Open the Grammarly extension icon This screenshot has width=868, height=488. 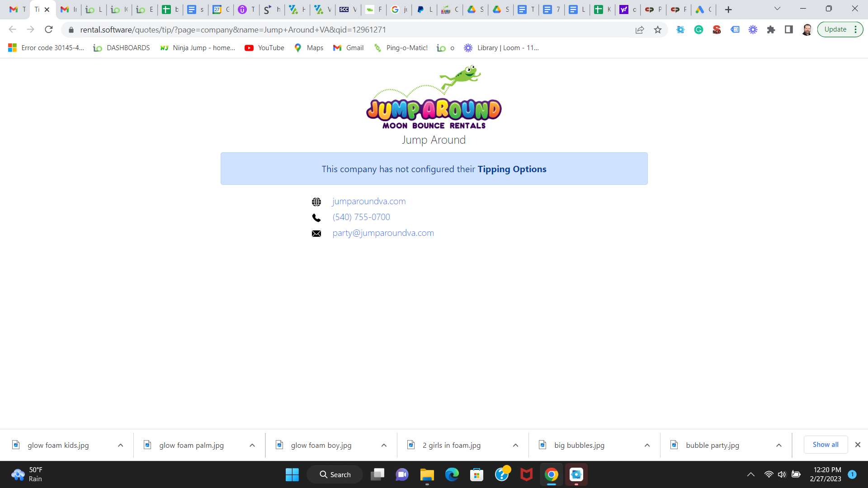698,30
